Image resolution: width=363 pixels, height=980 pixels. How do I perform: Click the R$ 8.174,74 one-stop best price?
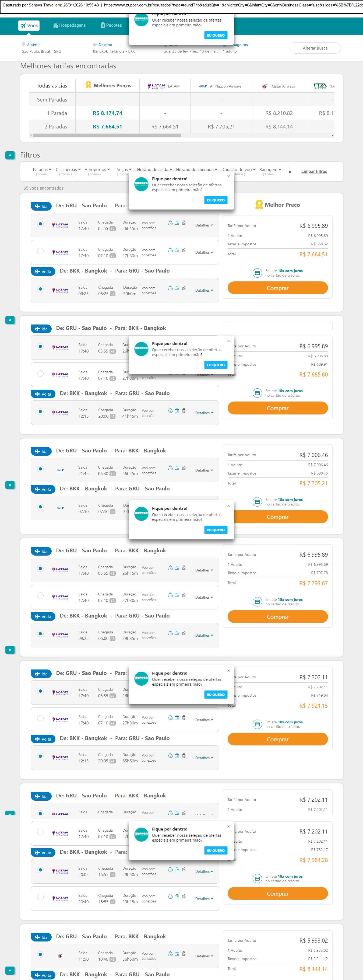pos(108,113)
